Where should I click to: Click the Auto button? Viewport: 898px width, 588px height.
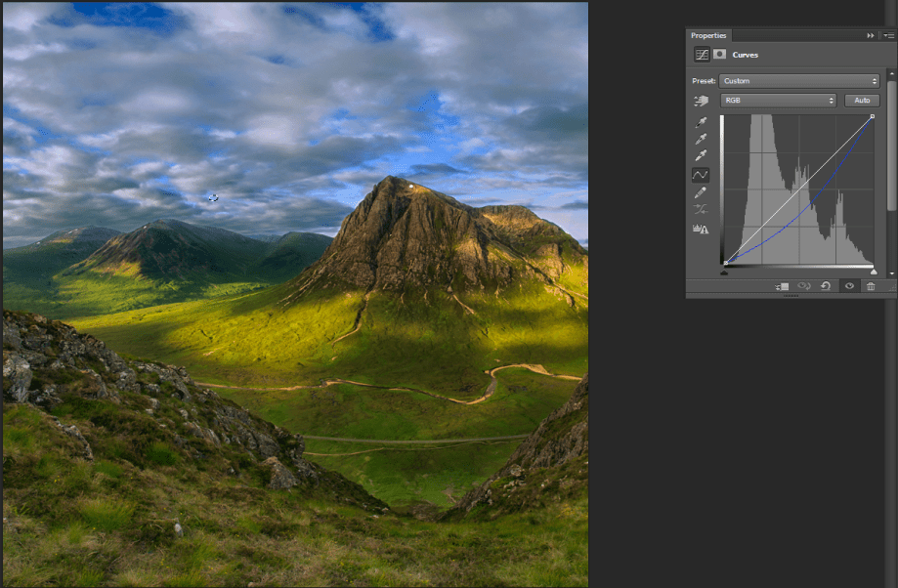click(862, 101)
